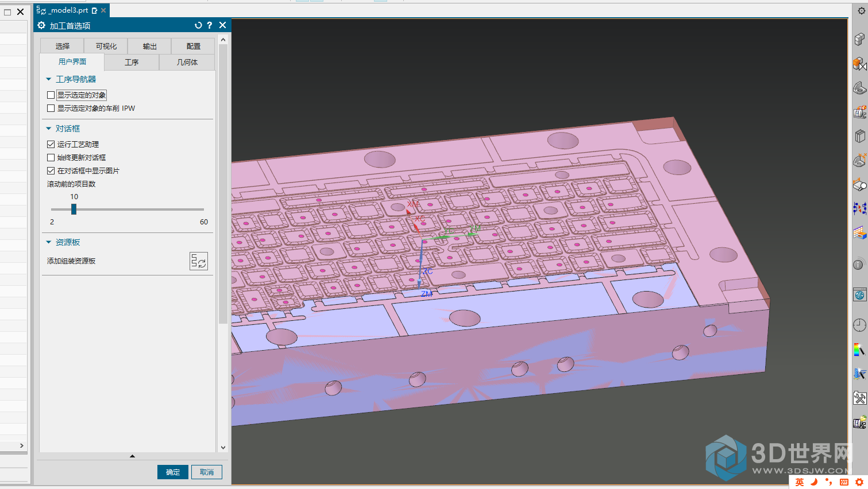Open help question mark in dialog title
This screenshot has height=489, width=868.
(210, 25)
